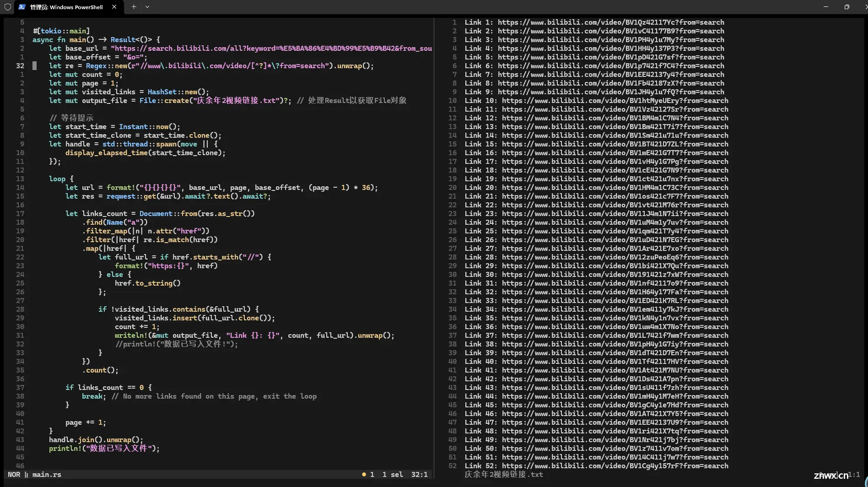
Task: Click the Link 33 URL in right pane
Action: [615, 300]
